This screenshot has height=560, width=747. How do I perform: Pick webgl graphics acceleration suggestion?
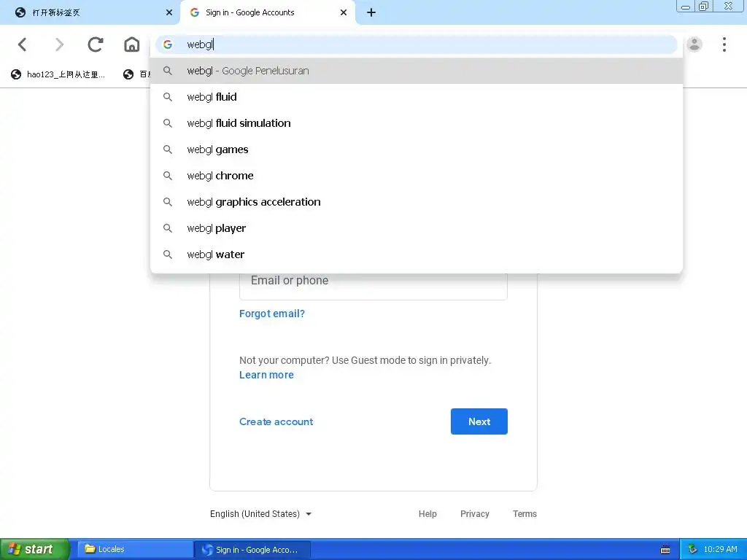click(x=417, y=202)
